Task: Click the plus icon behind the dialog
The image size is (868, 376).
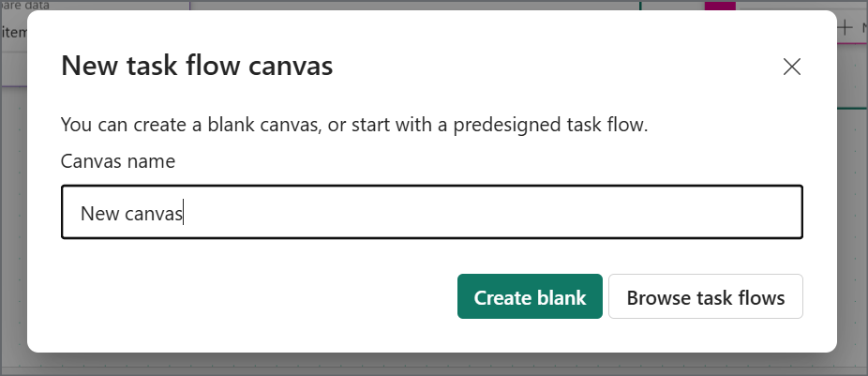Action: tap(845, 28)
